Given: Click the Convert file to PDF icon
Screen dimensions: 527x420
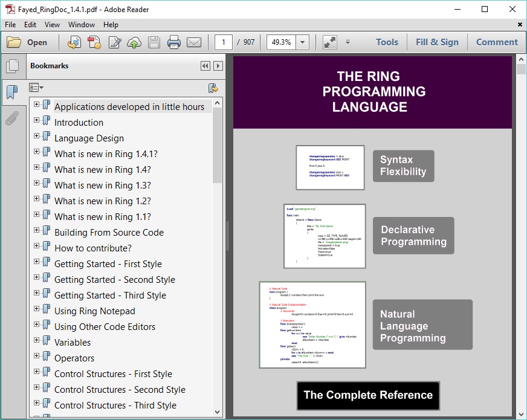Looking at the screenshot, I should [x=74, y=42].
